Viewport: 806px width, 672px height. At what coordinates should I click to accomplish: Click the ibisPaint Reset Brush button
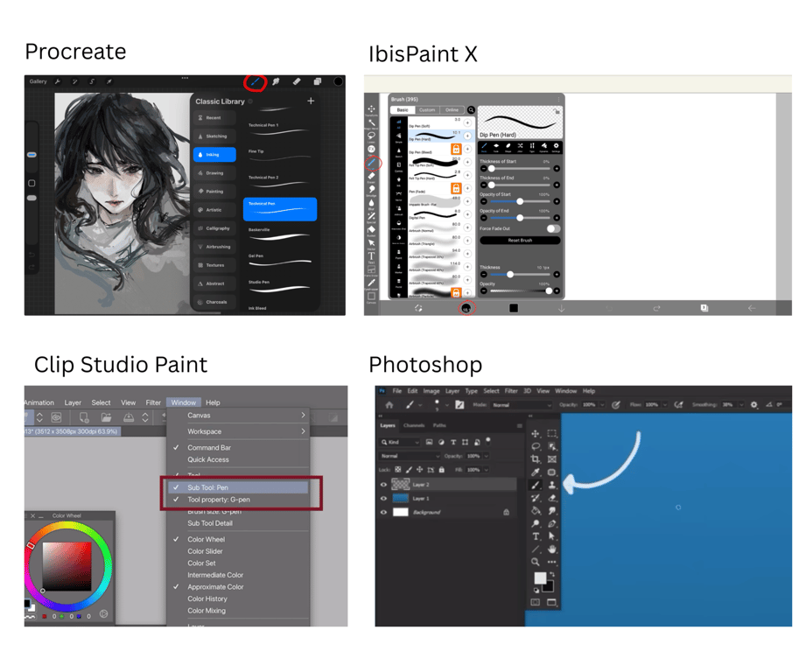click(x=520, y=241)
